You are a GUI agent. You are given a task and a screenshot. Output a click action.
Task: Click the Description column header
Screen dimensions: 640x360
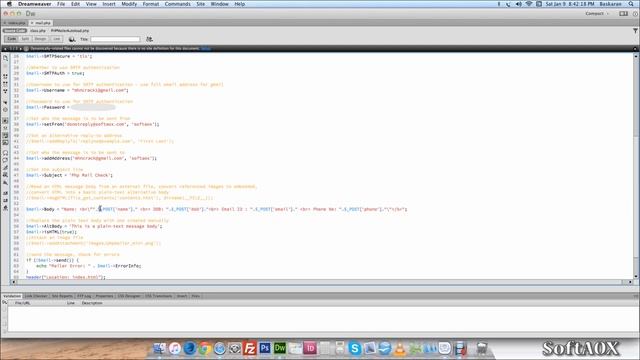tap(92, 303)
